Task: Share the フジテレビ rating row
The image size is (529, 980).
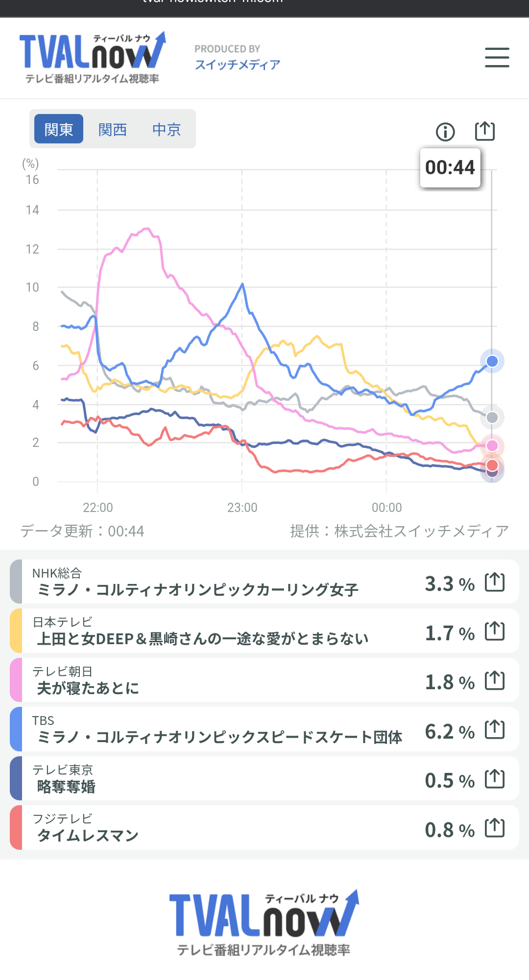Action: tap(494, 828)
